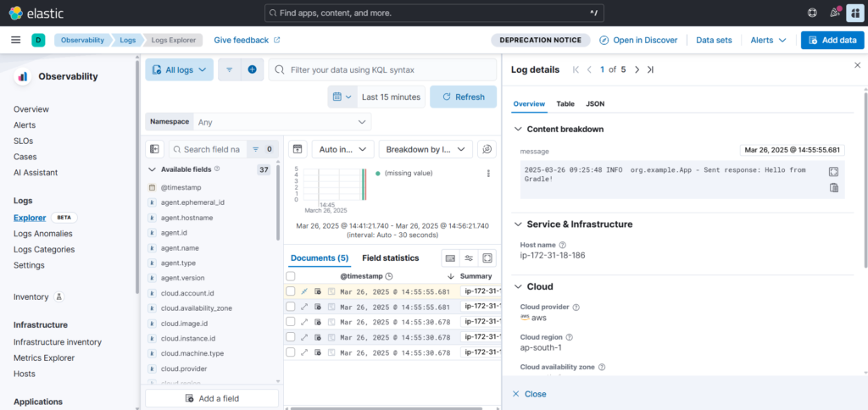
Task: Open the news feed party icon
Action: [x=834, y=13]
